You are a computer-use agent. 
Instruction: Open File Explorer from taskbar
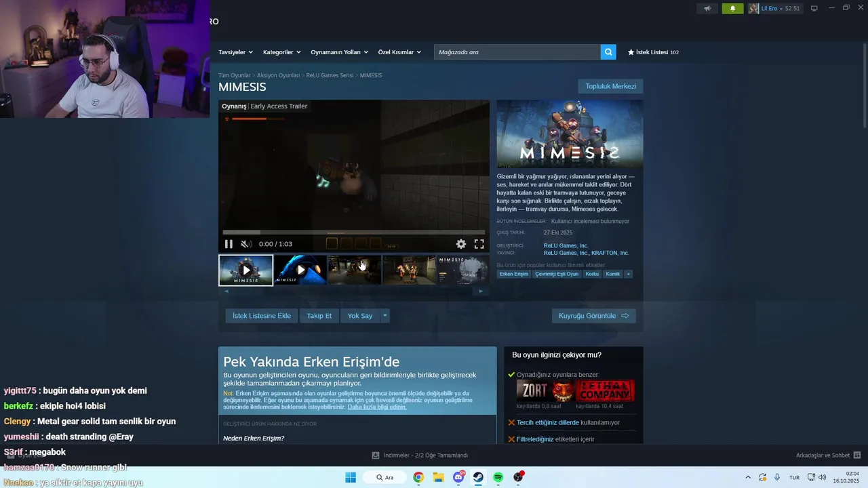[438, 477]
